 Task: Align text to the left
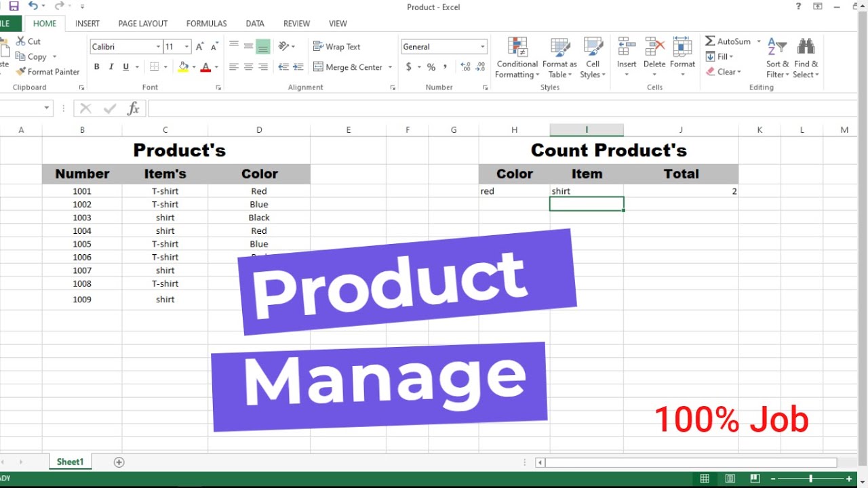point(234,67)
